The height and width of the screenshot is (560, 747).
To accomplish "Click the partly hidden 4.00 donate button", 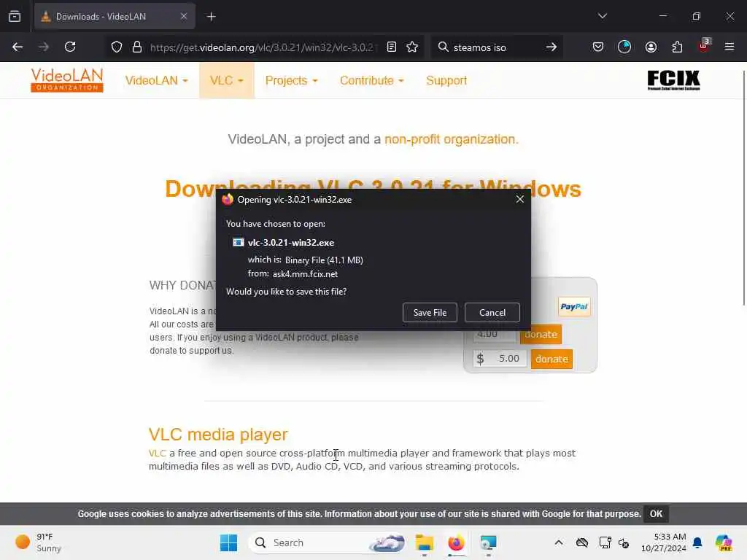I will coord(541,335).
